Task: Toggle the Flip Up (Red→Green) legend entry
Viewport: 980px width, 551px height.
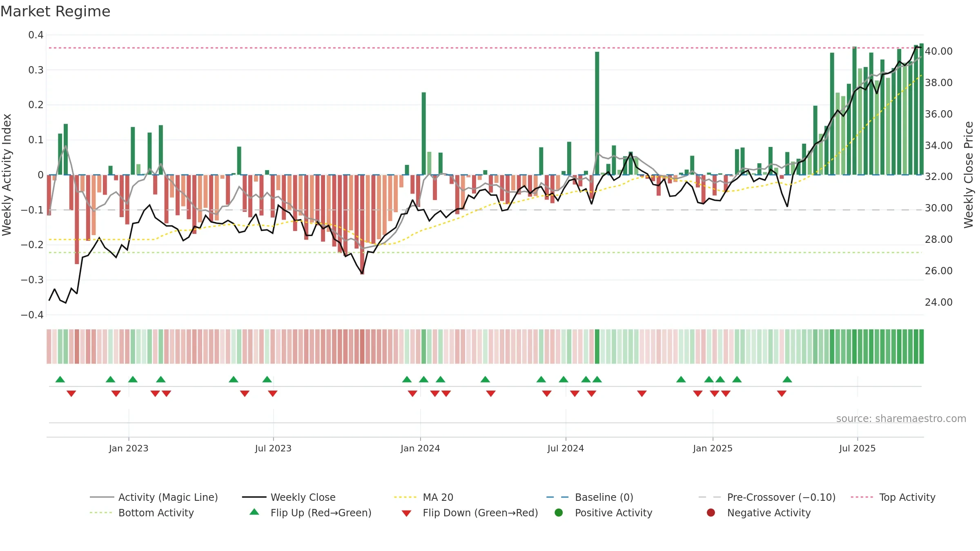Action: coord(310,513)
